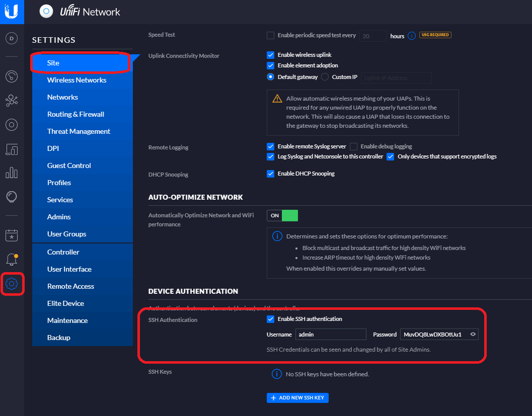Click ADD NEW SSH KEY button

click(x=297, y=398)
